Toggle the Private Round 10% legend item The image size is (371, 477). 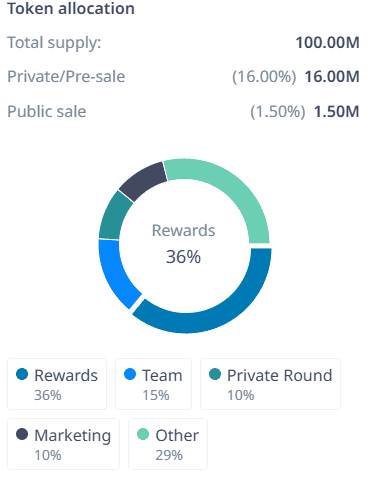pos(270,384)
